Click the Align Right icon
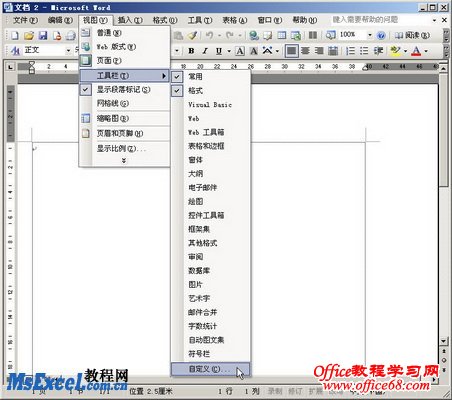 [x=319, y=51]
